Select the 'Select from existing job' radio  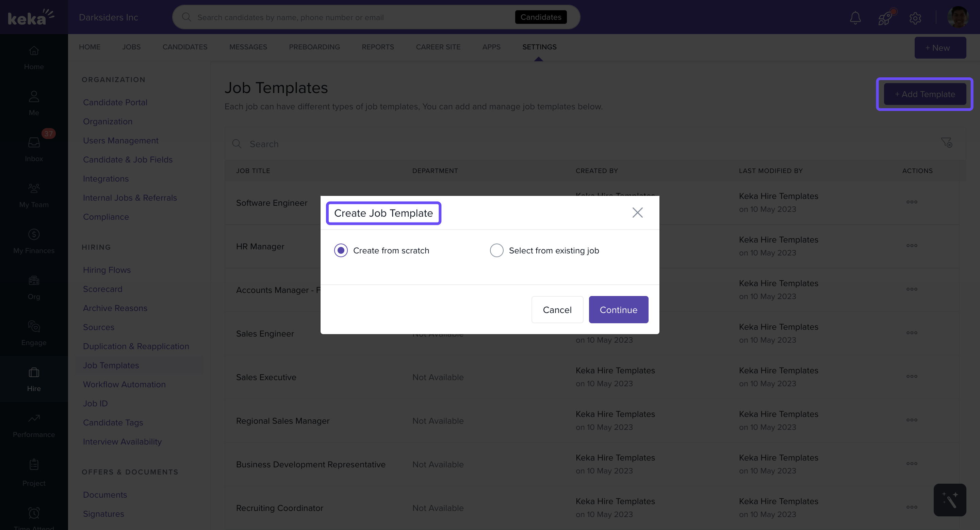click(496, 250)
